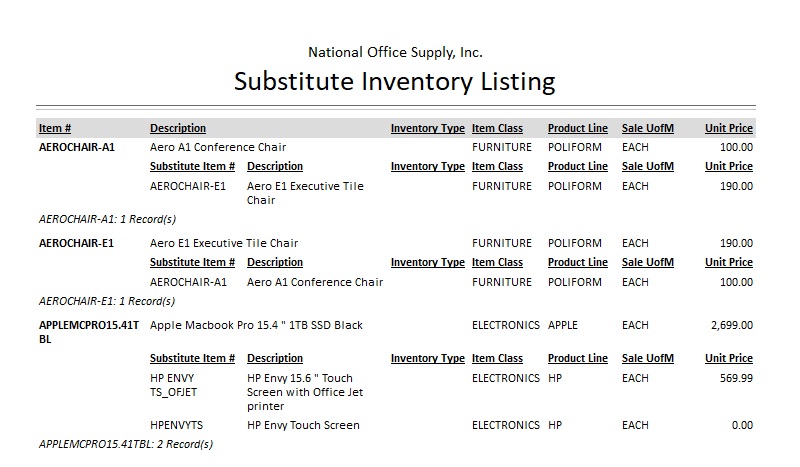Click the "APPLEMCPRO15.41TBL: 2 Record(s)" summary line

126,443
